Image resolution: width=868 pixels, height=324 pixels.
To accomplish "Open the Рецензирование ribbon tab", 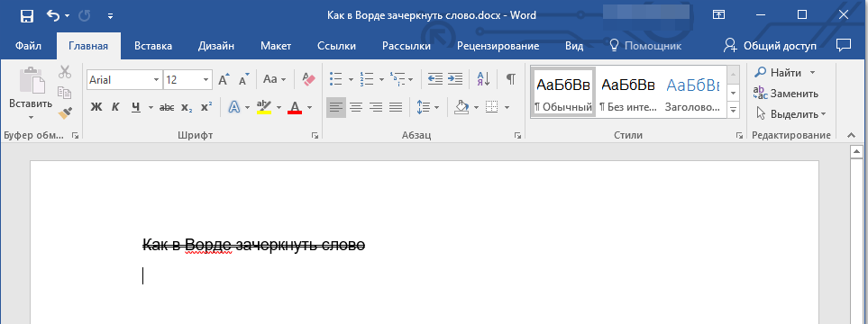I will pyautogui.click(x=498, y=47).
